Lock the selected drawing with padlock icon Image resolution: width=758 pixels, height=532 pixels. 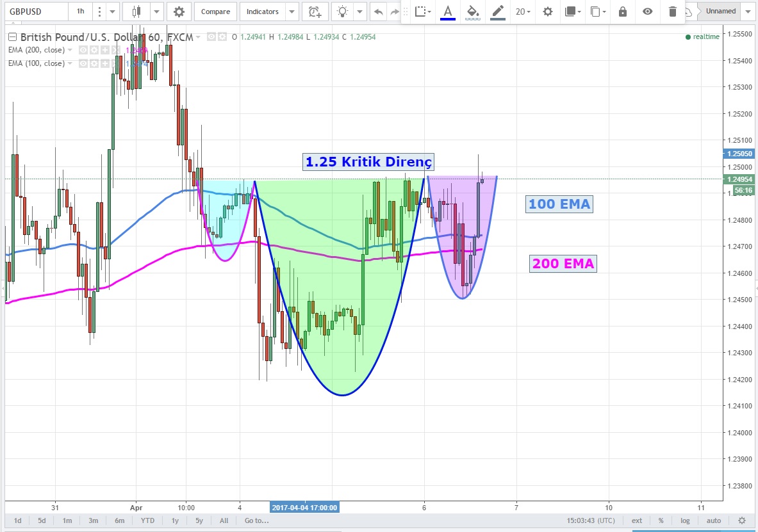point(622,12)
